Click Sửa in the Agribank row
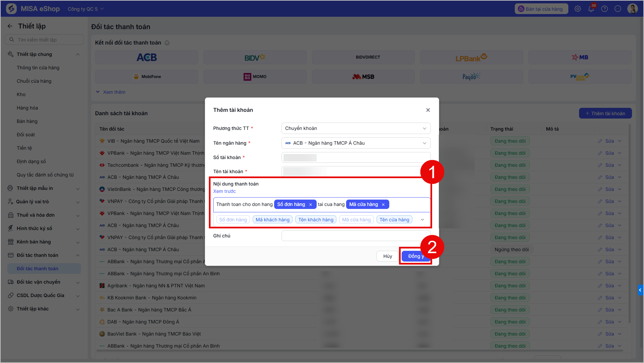 coord(610,286)
